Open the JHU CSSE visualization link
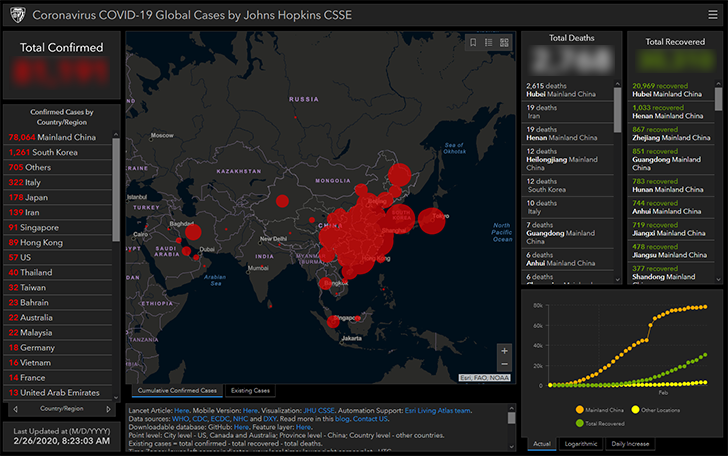The height and width of the screenshot is (456, 728). [319, 410]
